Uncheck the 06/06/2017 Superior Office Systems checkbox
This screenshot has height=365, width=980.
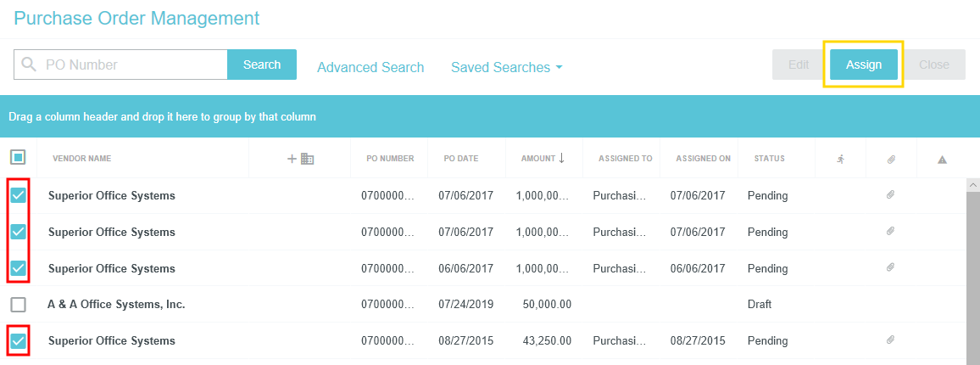click(x=18, y=268)
